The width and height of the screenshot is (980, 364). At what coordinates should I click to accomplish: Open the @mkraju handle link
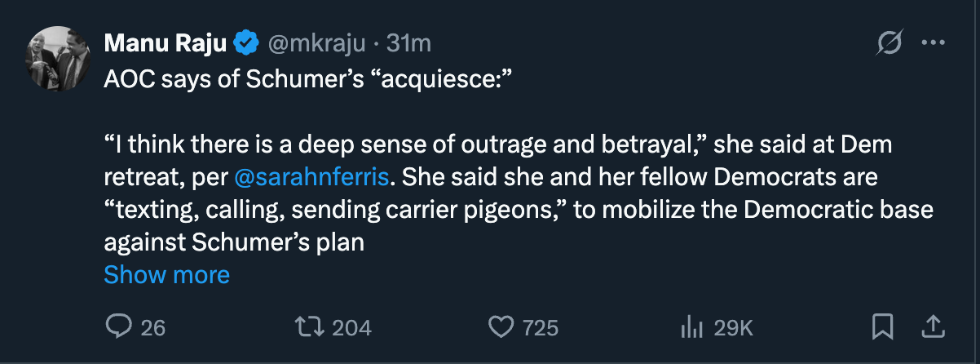click(x=315, y=43)
